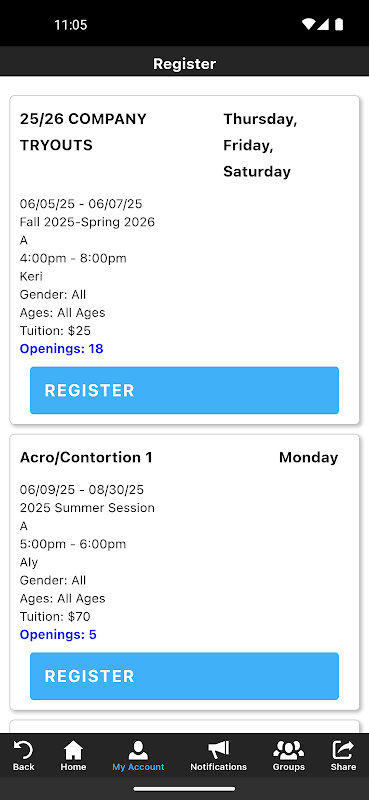Tap the status bar clock
Screen dimensions: 369x800
70,24
